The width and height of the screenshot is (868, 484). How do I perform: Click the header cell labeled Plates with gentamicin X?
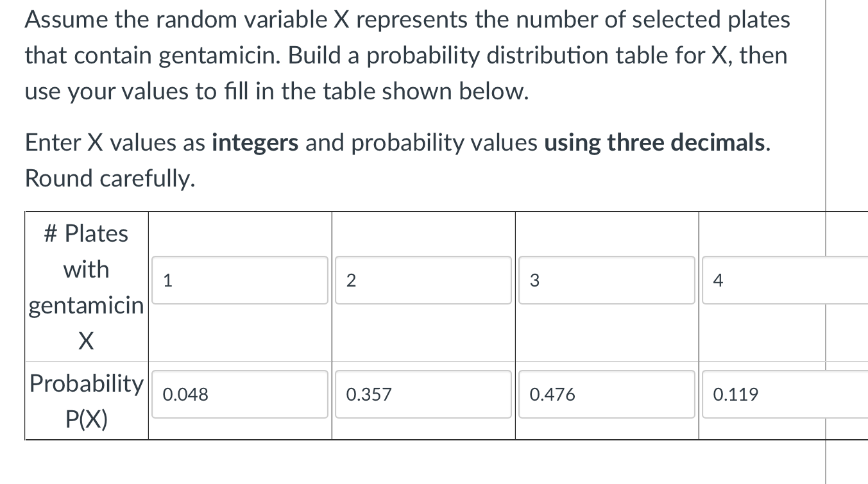click(86, 287)
